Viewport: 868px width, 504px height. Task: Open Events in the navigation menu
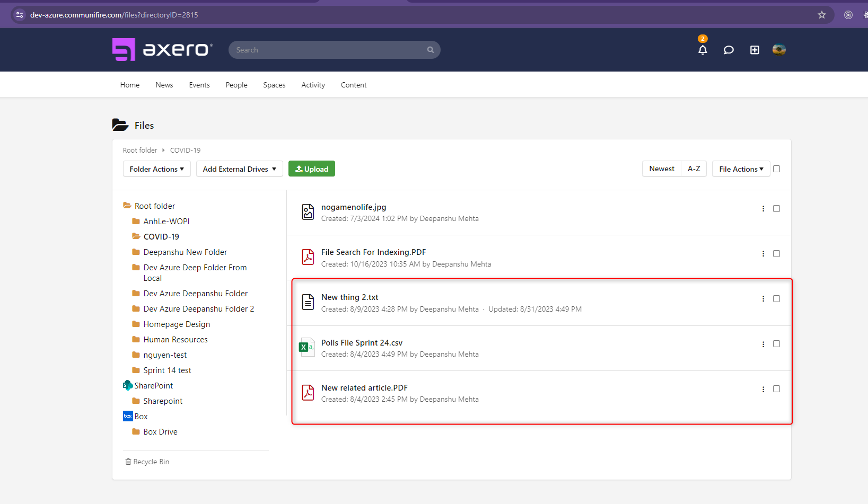tap(199, 85)
